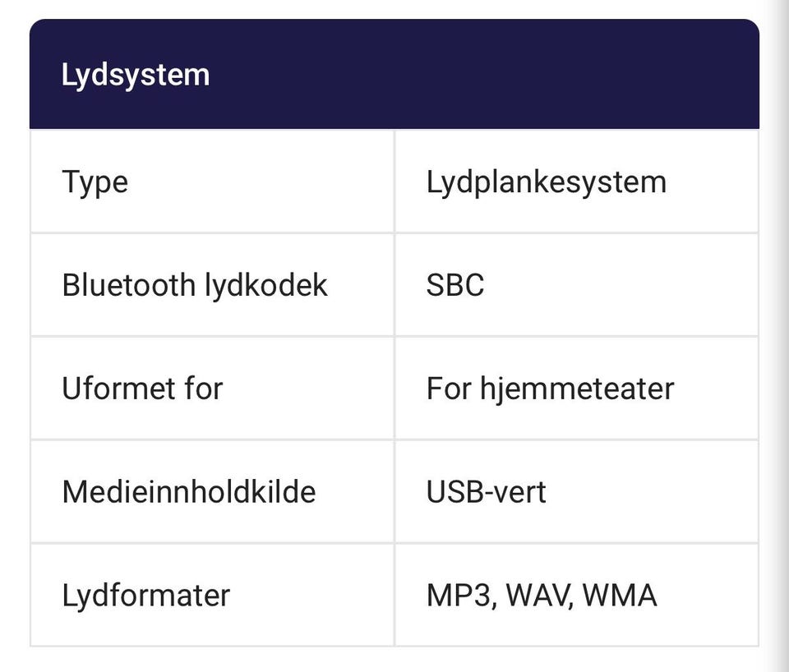Screen dimensions: 789x672
Task: Click the MP3, WAV, WMA value
Action: pos(542,595)
